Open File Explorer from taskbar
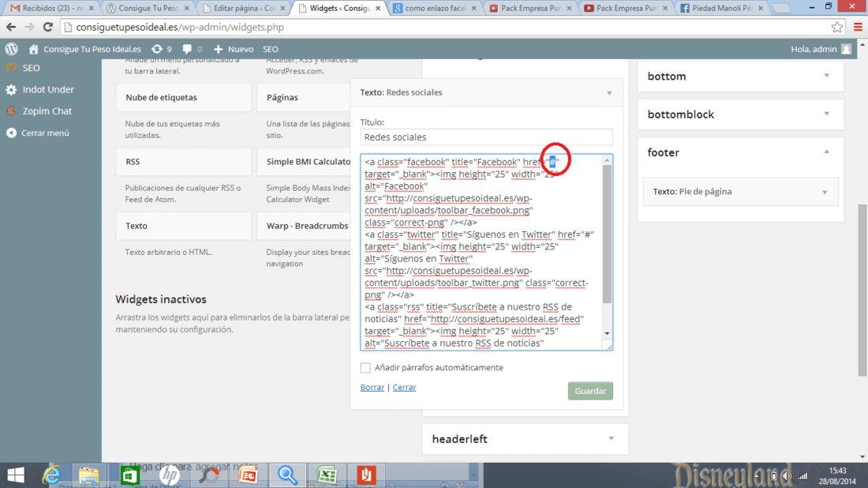The height and width of the screenshot is (488, 868). coord(88,475)
